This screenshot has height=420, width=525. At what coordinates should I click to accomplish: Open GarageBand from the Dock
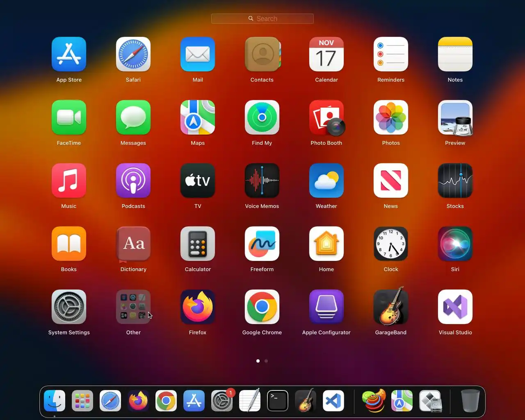[x=306, y=400]
